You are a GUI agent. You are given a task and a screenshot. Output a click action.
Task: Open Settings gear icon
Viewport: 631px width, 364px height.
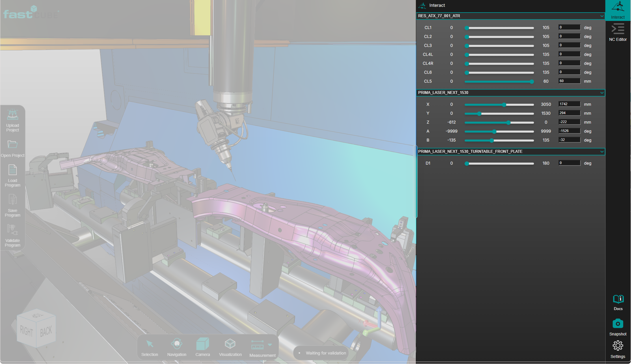click(x=617, y=346)
